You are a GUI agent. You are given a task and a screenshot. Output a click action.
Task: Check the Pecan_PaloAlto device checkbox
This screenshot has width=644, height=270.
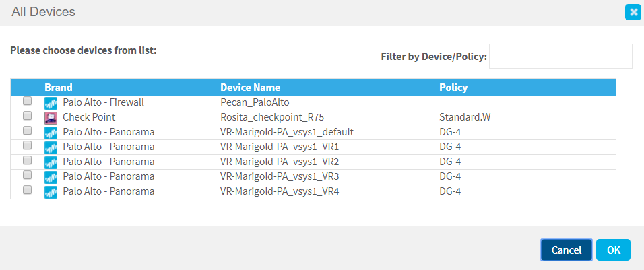coord(27,102)
